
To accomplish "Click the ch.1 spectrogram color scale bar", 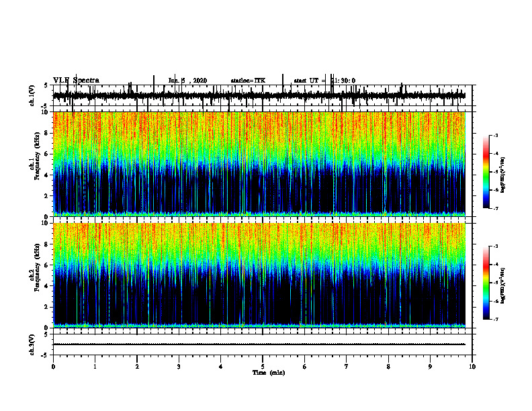I will coord(486,172).
